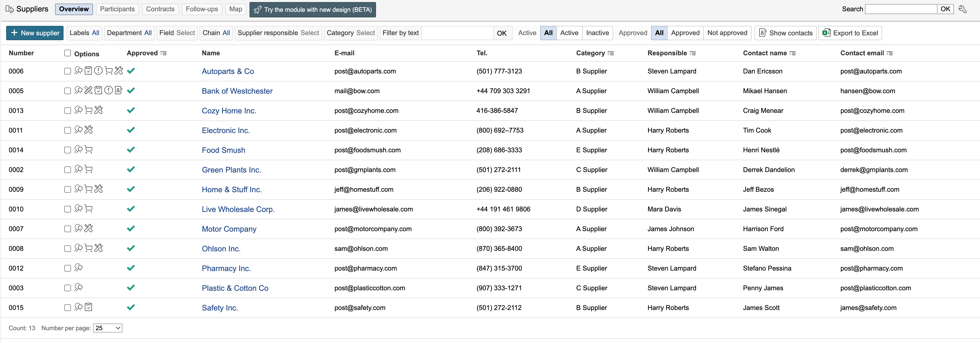980x343 pixels.
Task: Try the module with new design (BETA)
Action: point(312,9)
